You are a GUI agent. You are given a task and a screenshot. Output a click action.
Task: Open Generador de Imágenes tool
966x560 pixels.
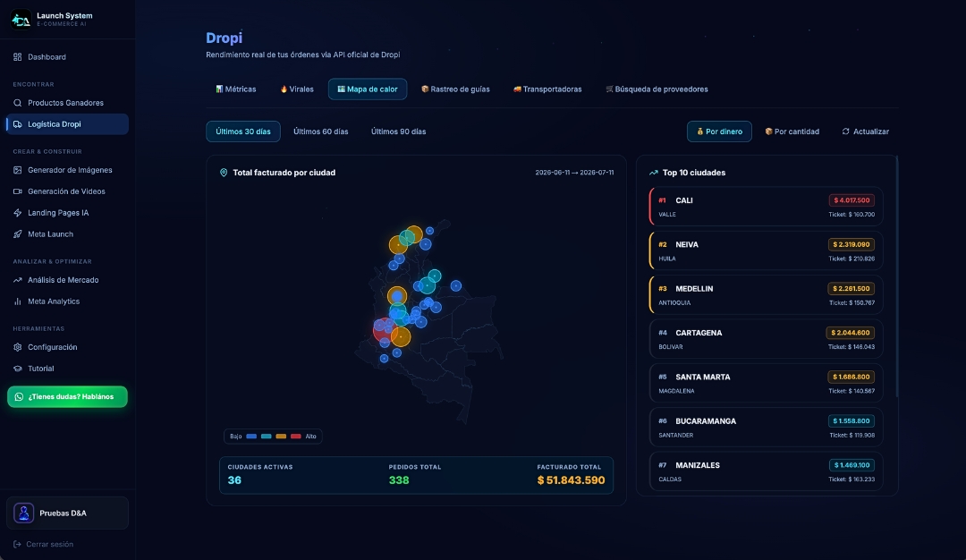click(67, 170)
